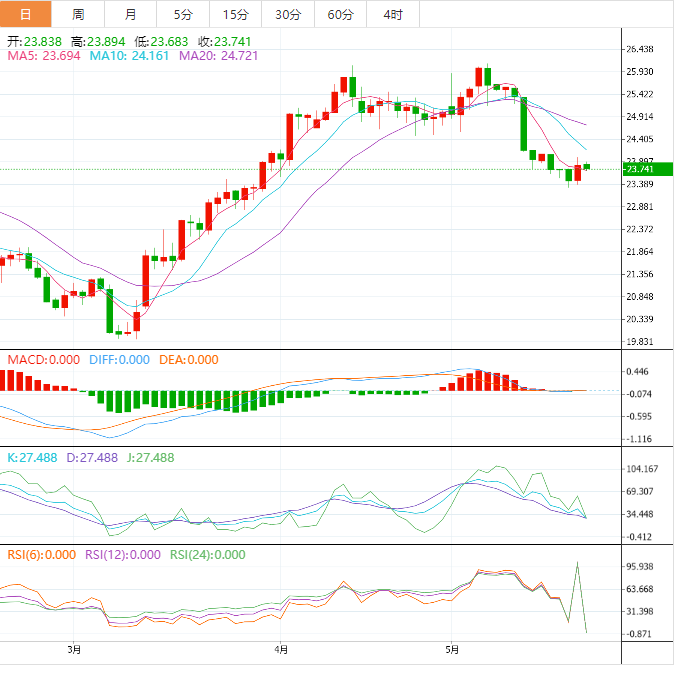Click the J:27.488 label
This screenshot has width=677, height=673.
[x=151, y=458]
